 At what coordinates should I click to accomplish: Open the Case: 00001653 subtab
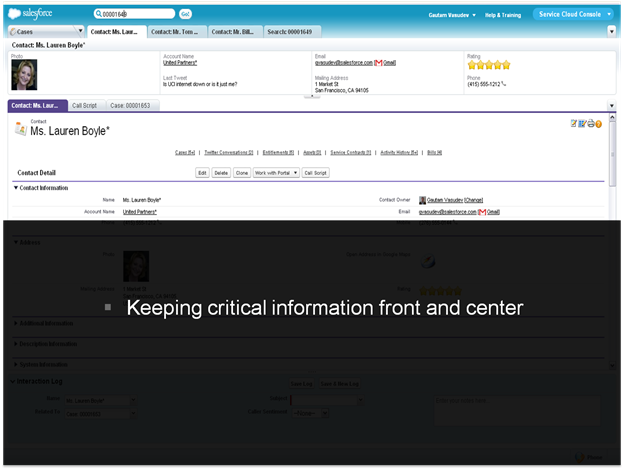[x=131, y=105]
